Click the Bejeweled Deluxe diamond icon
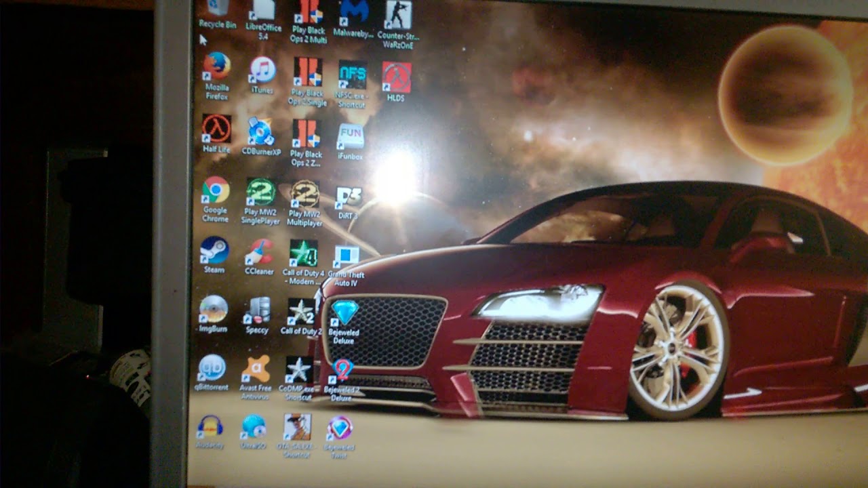 pos(344,313)
